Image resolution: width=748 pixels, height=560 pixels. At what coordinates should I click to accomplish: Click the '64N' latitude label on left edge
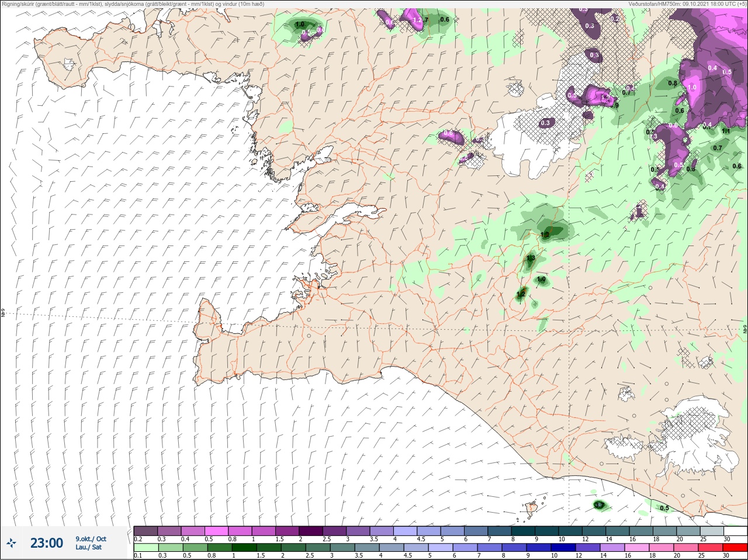3,314
